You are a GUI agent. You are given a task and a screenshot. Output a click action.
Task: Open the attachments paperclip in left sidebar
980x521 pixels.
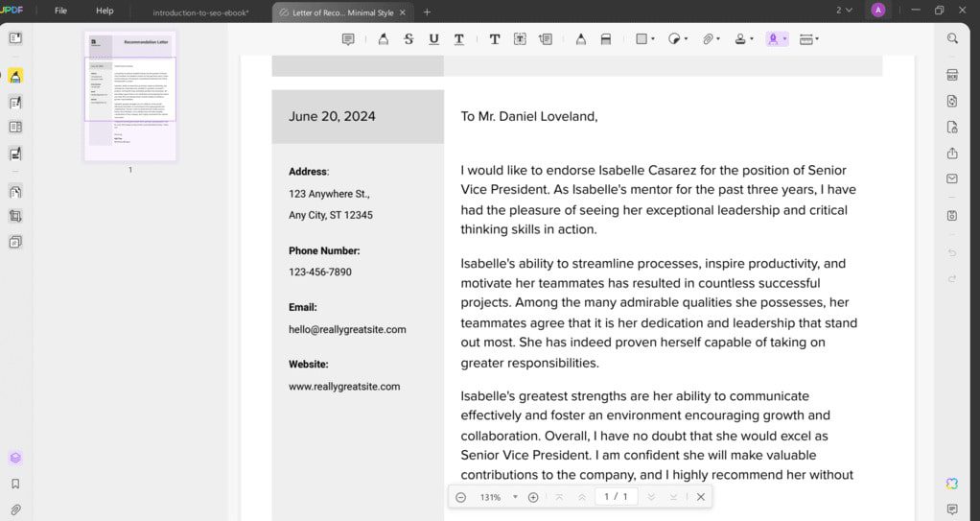coord(15,509)
